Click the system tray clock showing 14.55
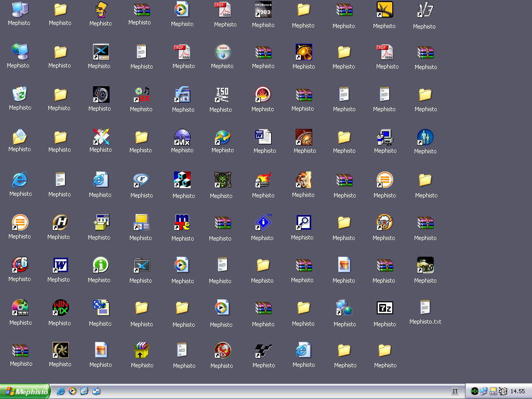 coord(517,391)
